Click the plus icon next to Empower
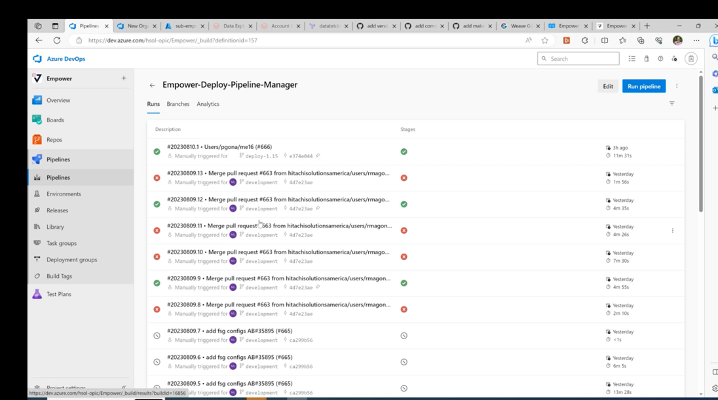 (x=124, y=78)
